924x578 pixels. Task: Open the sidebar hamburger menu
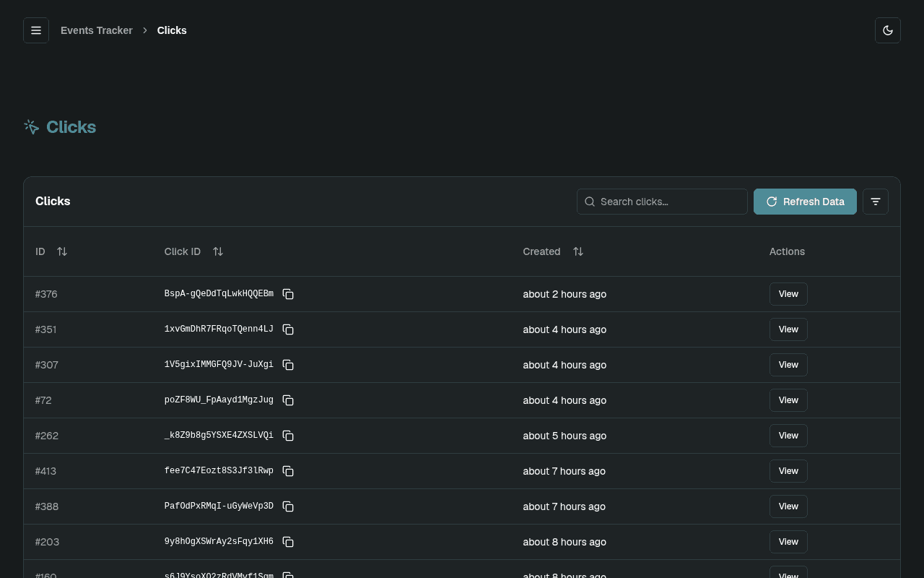[36, 30]
